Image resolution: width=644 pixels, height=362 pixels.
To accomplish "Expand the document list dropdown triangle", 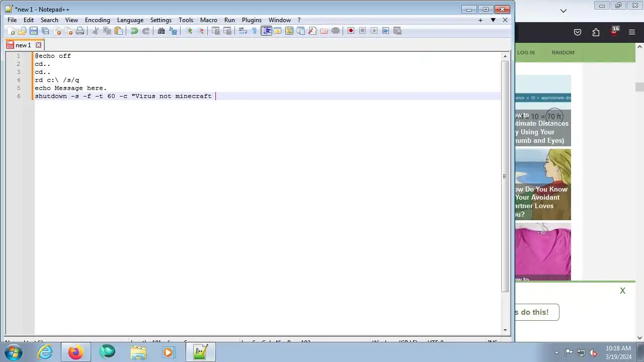I will pyautogui.click(x=493, y=20).
